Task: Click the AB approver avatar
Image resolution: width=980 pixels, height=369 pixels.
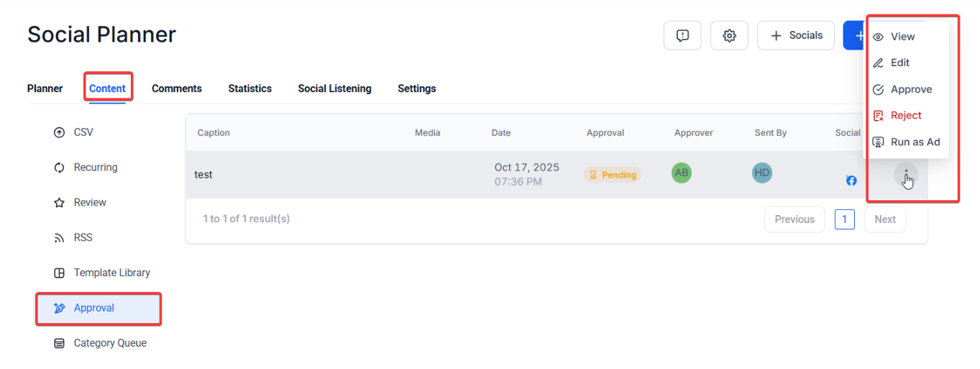Action: coord(682,173)
